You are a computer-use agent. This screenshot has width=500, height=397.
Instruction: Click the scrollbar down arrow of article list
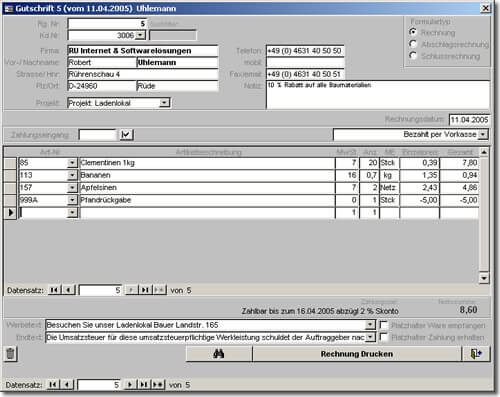pos(484,278)
